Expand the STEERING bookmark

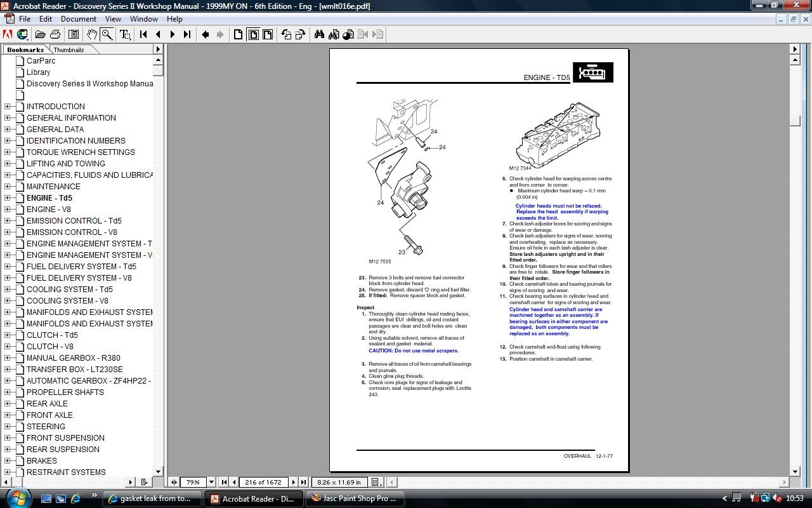point(8,426)
